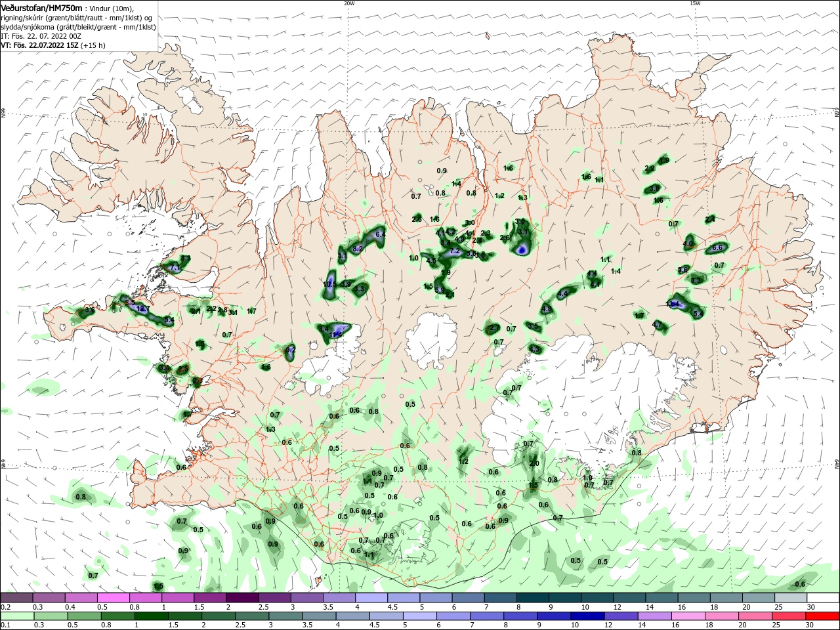Click the 4.7 precipitation value in the east

point(657,325)
